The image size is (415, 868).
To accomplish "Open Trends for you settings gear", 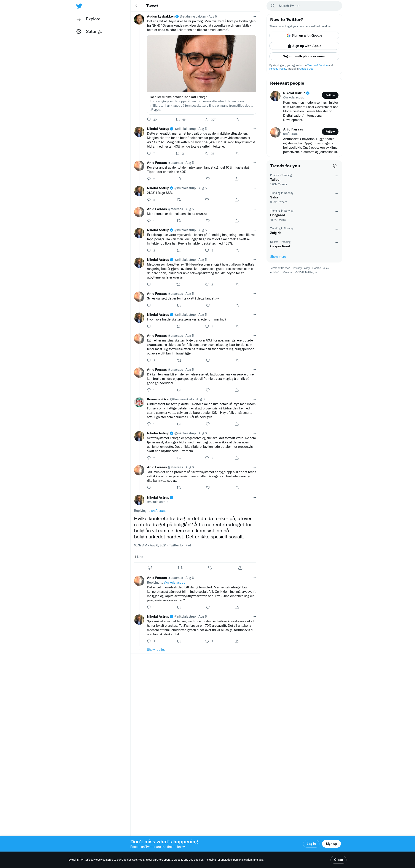I will (335, 166).
